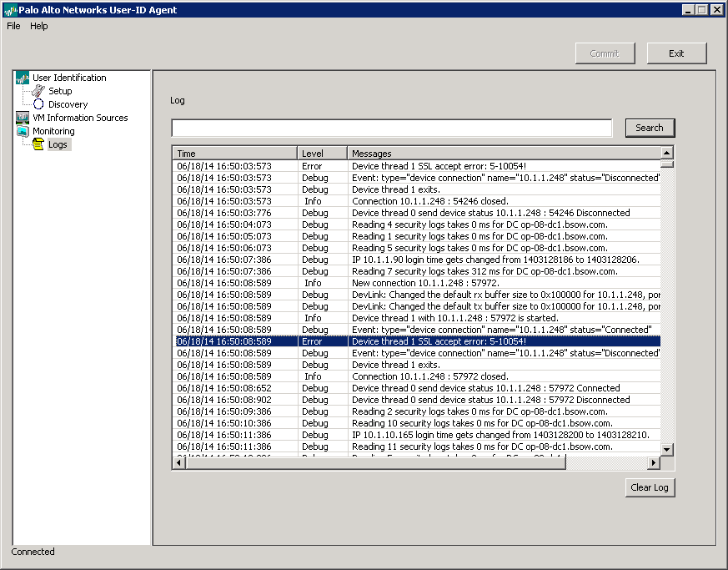
Task: Select 'New connection 10.1.1.248 : 57972.' row
Action: 416,283
